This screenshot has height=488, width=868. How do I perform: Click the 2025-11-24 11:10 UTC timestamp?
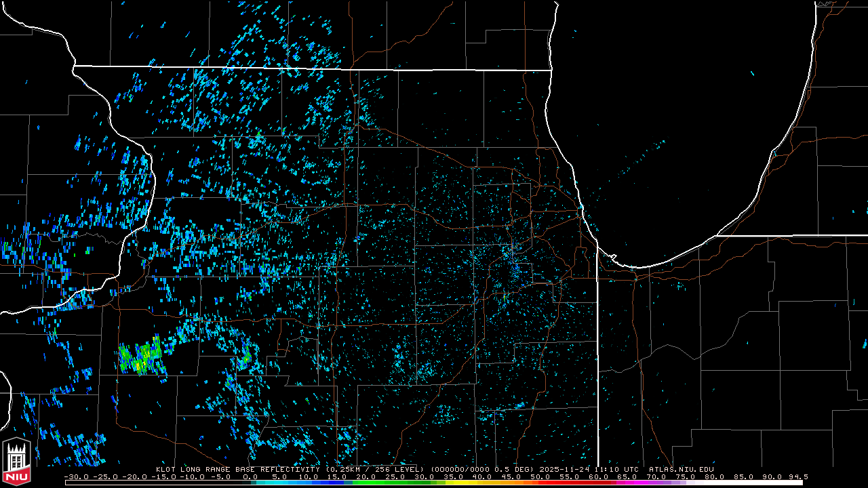589,469
